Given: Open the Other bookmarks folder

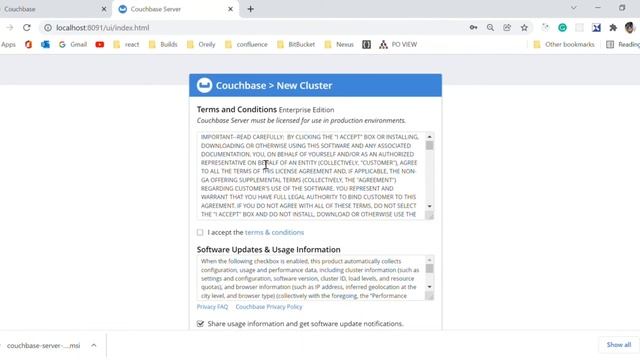Looking at the screenshot, I should (564, 44).
